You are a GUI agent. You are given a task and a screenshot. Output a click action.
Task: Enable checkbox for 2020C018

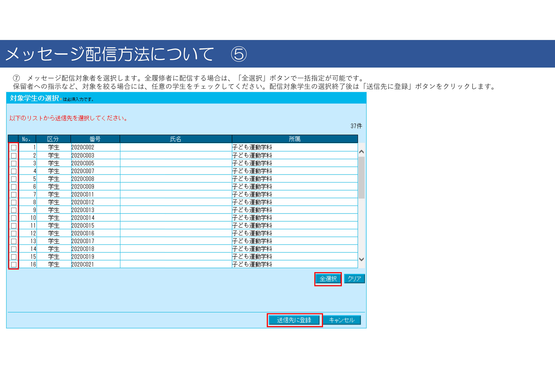14,249
